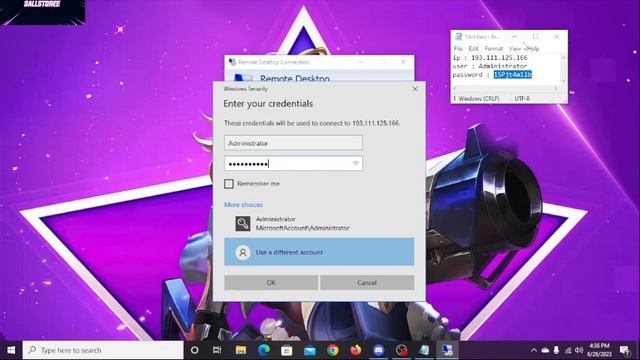This screenshot has height=360, width=640.
Task: Launch Firefox from the taskbar
Action: [356, 350]
